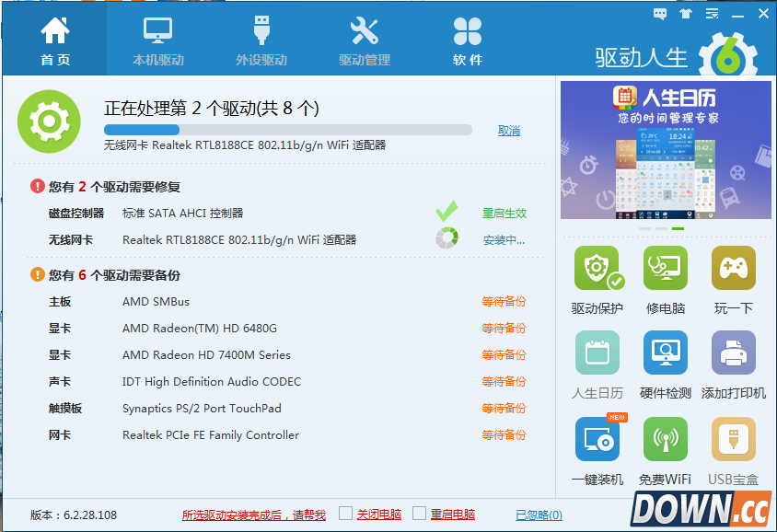Cancel the current driver installation via 取消

click(508, 130)
